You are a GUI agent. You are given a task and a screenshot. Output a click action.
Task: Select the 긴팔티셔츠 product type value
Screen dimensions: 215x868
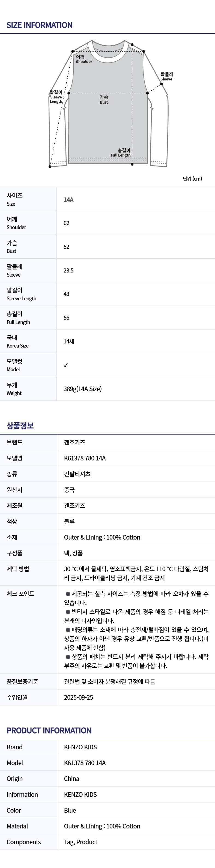[x=77, y=474]
